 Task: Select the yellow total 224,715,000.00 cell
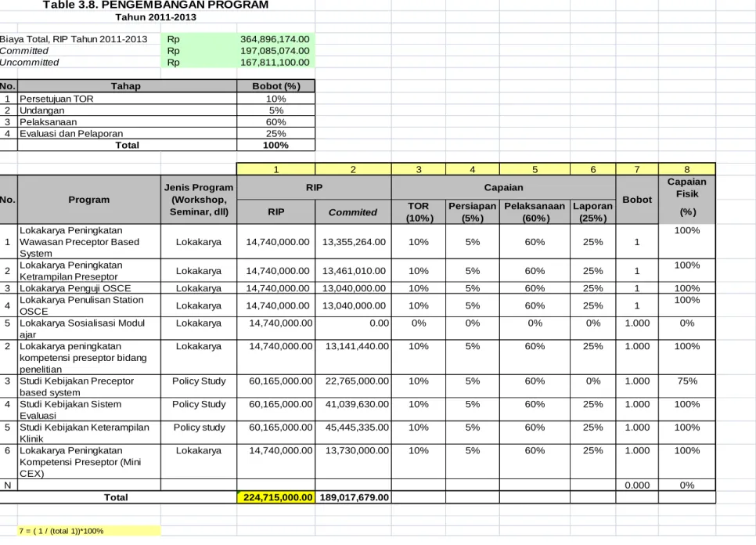(275, 497)
